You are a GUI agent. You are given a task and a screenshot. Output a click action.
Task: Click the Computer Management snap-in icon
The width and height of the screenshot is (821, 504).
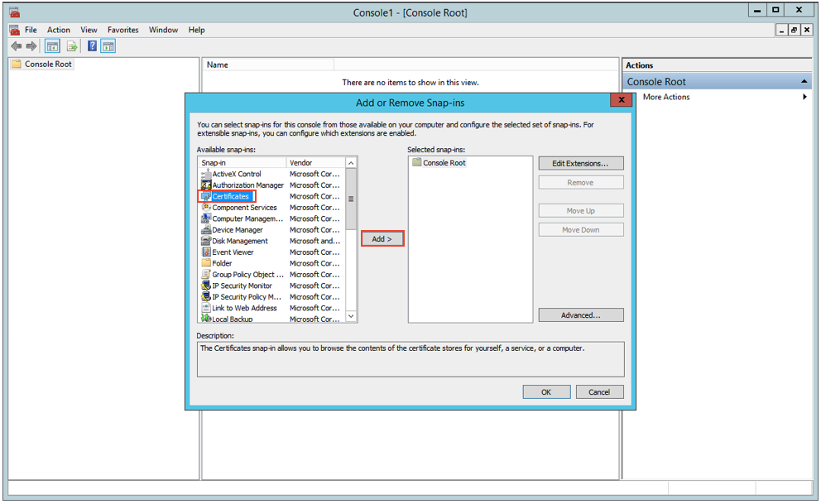click(x=206, y=218)
